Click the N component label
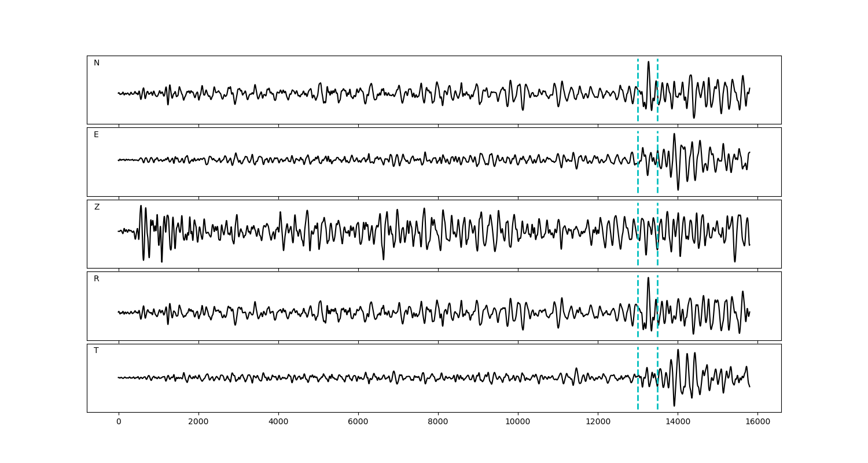This screenshot has width=868, height=463. pyautogui.click(x=97, y=63)
